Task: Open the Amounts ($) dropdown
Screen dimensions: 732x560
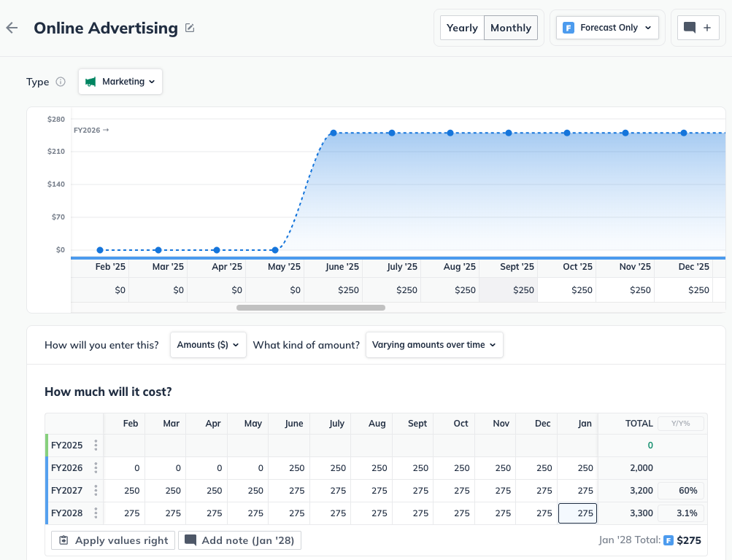Action: point(208,345)
